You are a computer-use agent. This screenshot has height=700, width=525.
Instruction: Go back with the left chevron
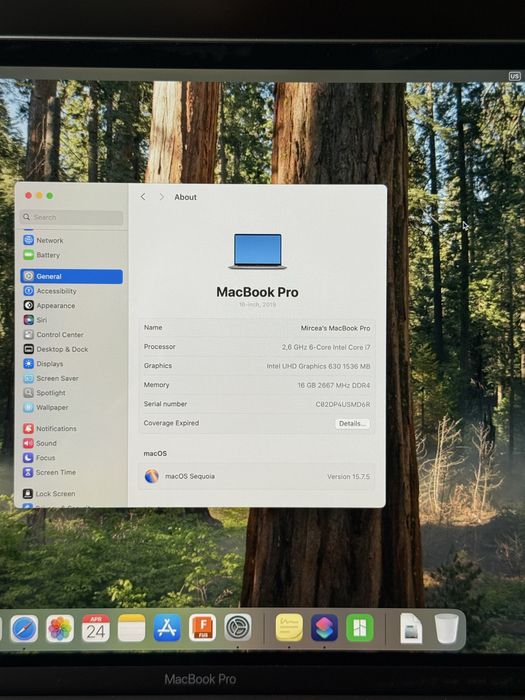pyautogui.click(x=143, y=197)
